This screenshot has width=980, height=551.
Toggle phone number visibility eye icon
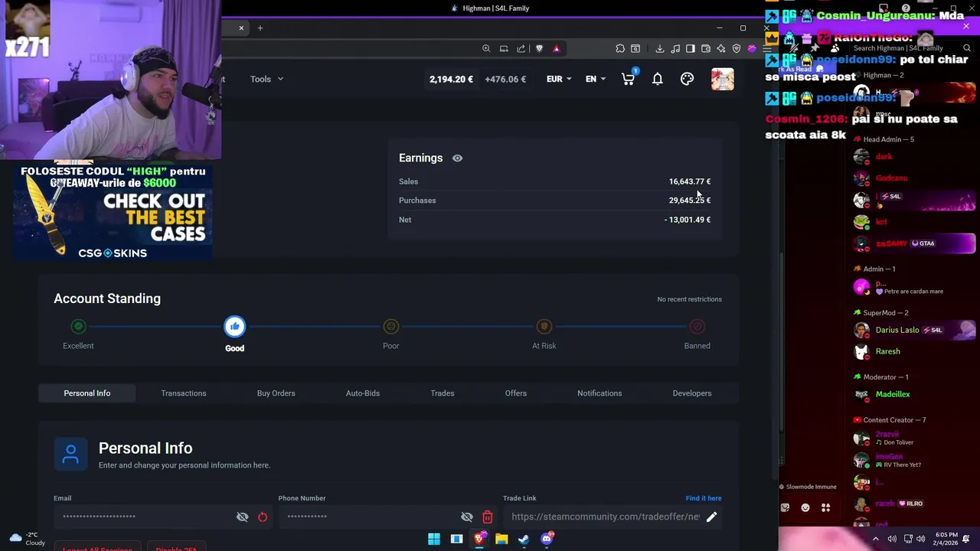pyautogui.click(x=467, y=517)
